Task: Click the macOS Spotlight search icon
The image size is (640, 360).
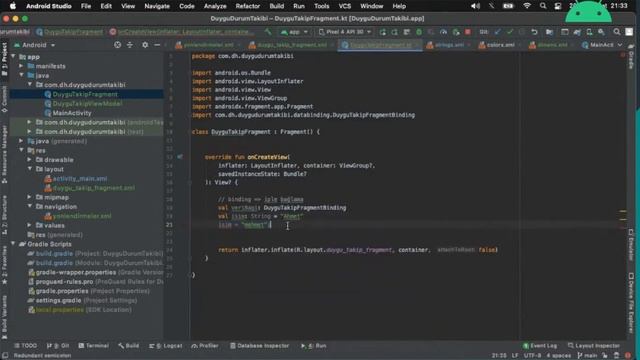Action: [x=542, y=6]
